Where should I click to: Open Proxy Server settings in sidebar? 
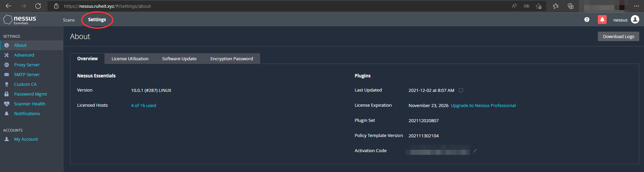(x=27, y=65)
